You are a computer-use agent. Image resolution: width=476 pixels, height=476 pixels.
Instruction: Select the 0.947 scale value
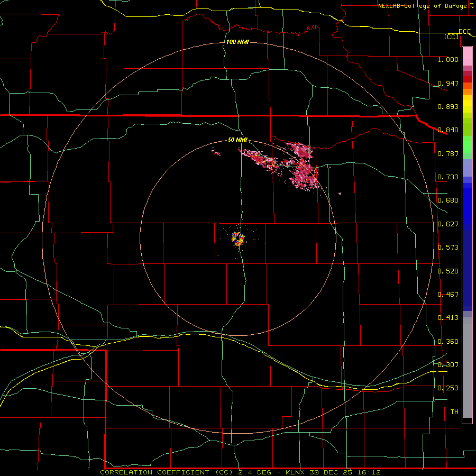pos(448,83)
